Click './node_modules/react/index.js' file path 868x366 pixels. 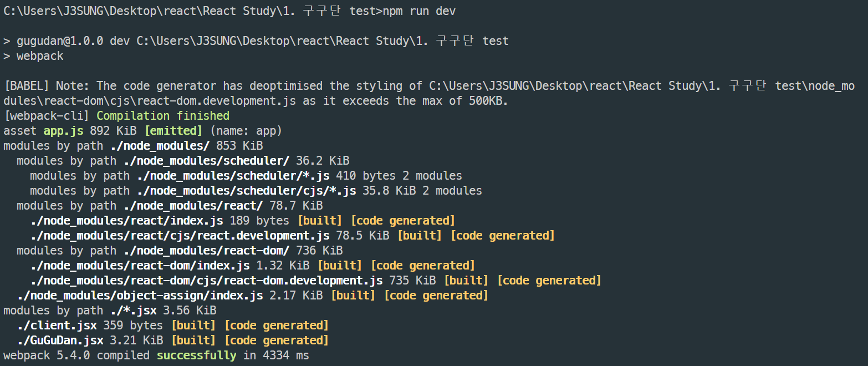coord(126,221)
